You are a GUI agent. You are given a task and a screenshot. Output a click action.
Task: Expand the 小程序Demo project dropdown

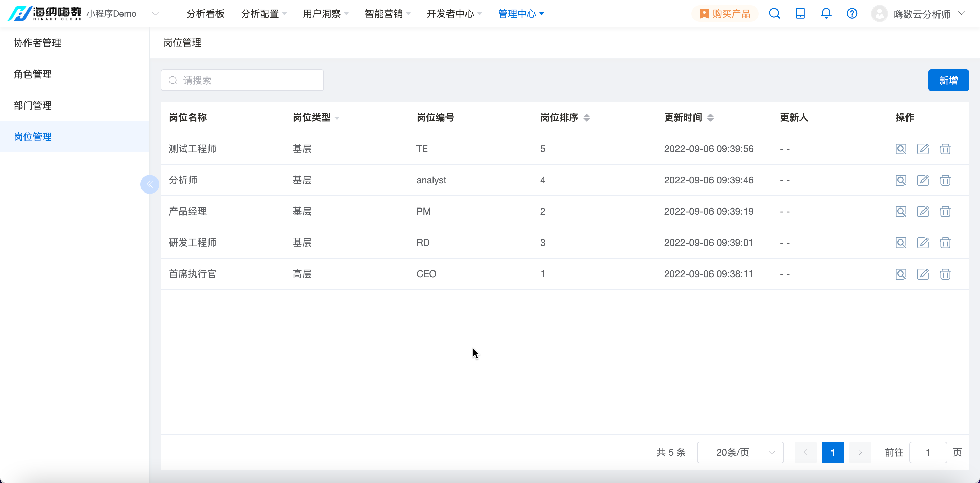(x=123, y=14)
